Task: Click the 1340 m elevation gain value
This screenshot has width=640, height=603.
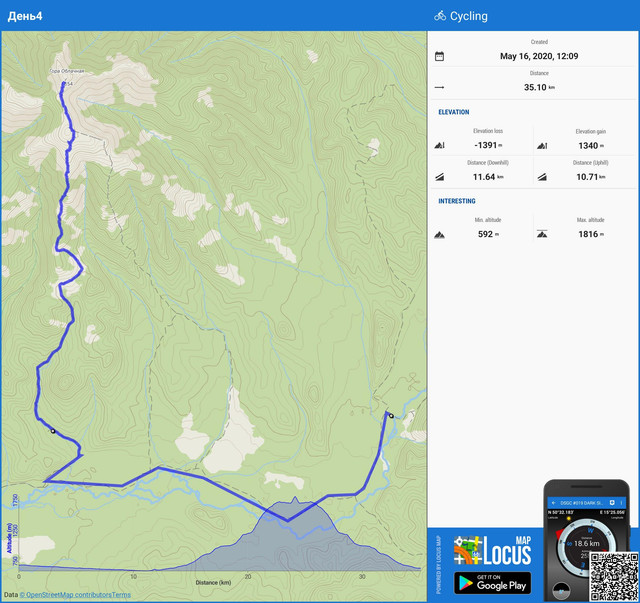Action: pyautogui.click(x=591, y=146)
